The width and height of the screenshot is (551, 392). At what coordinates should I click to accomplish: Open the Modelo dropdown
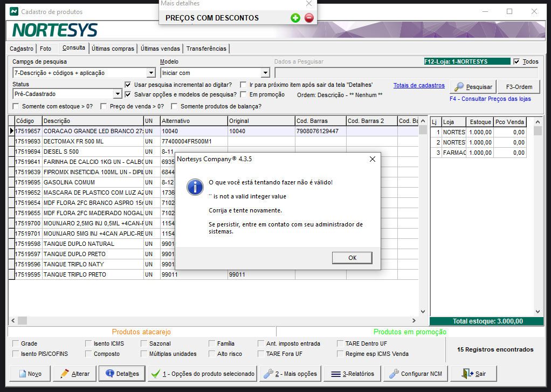[265, 73]
